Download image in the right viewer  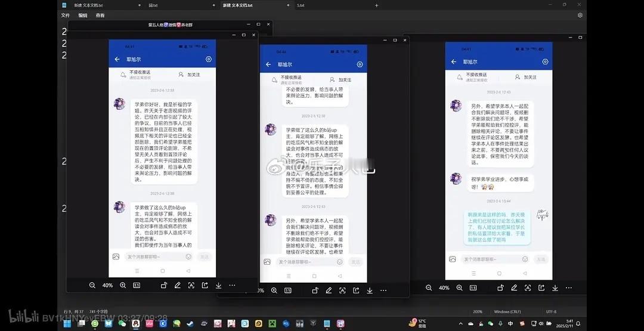click(x=555, y=288)
